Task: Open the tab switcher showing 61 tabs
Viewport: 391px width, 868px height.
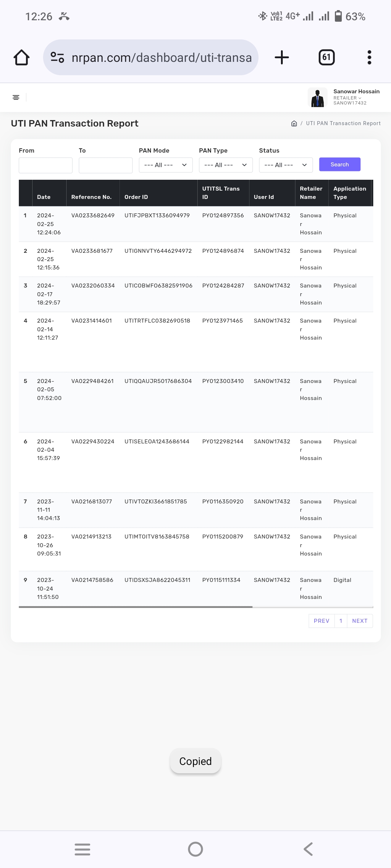Action: 326,58
